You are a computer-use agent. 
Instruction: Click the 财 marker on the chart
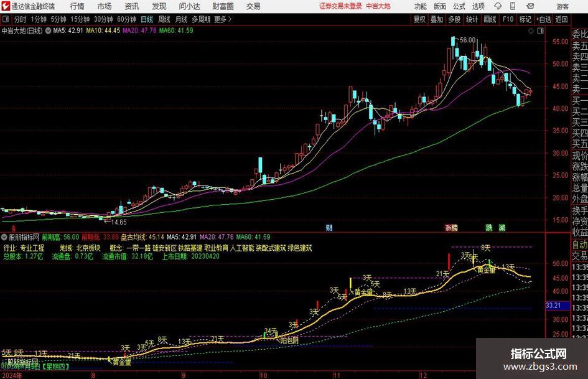pyautogui.click(x=329, y=227)
